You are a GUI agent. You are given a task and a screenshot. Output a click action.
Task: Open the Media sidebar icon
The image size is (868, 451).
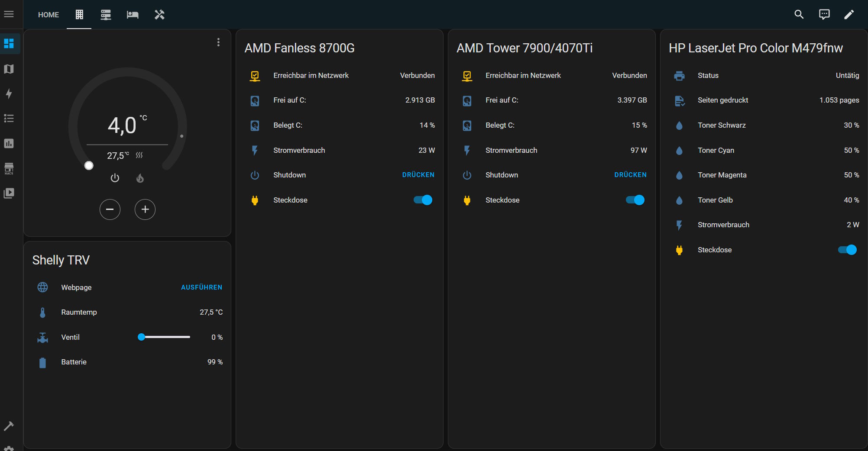pos(9,193)
